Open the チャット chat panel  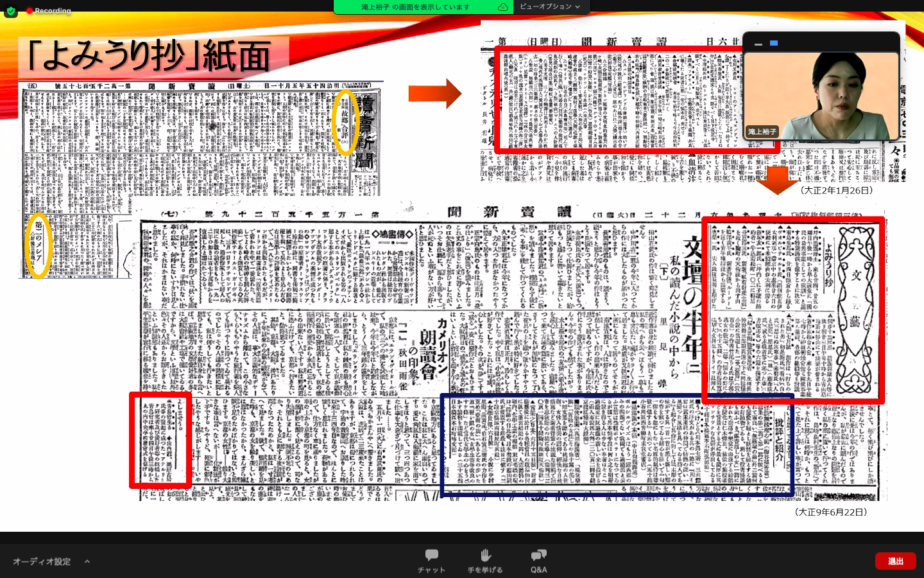[431, 561]
